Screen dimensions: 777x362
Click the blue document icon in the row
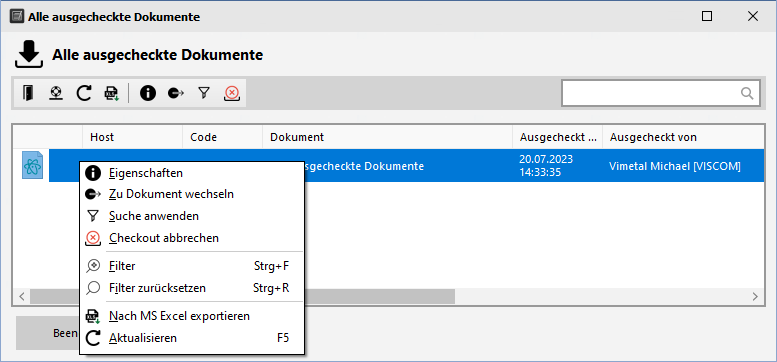click(x=32, y=166)
